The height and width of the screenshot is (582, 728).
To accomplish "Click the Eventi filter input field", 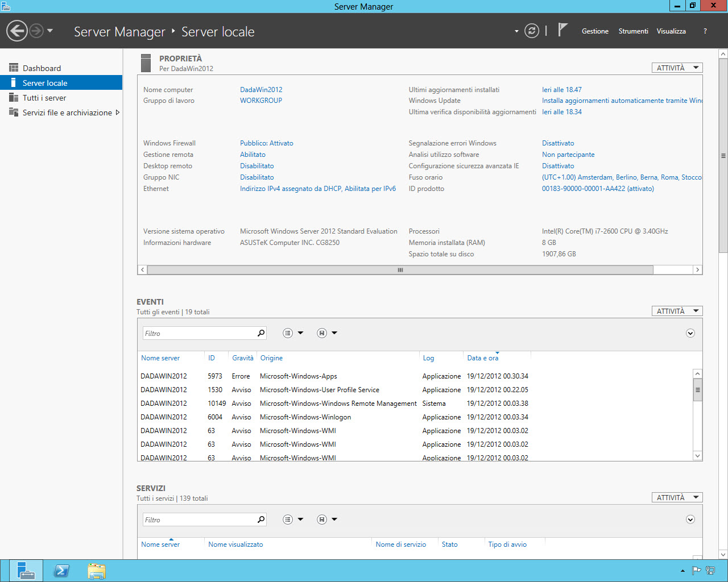I will [199, 333].
